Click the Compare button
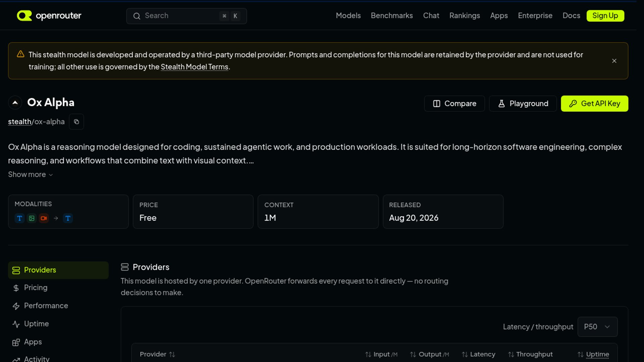The height and width of the screenshot is (362, 644). (454, 104)
